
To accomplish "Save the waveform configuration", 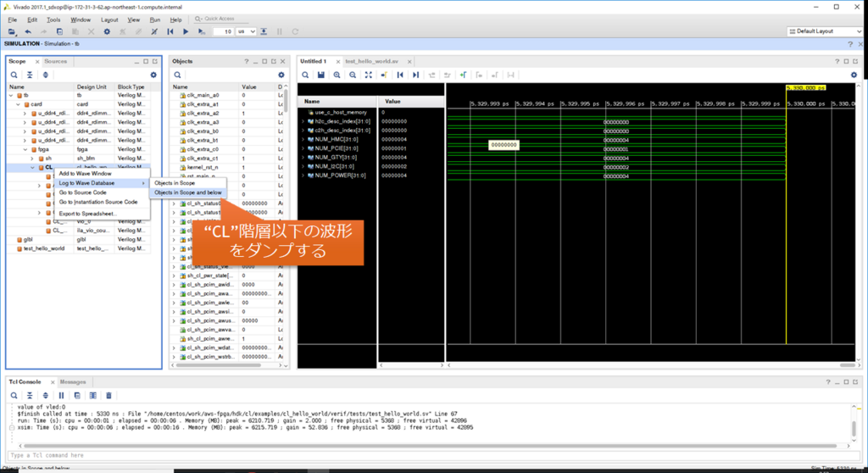I will coord(320,75).
